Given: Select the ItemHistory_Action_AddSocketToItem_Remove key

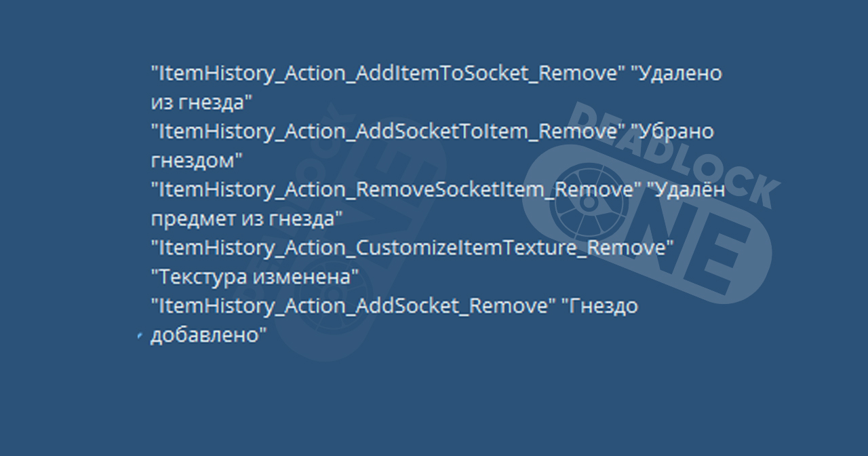Looking at the screenshot, I should (x=387, y=132).
